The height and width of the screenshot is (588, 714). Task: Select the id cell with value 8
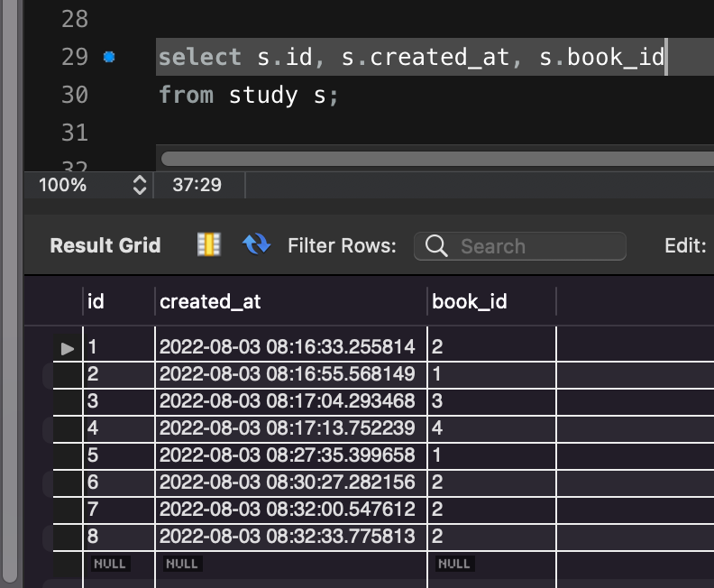(x=119, y=537)
